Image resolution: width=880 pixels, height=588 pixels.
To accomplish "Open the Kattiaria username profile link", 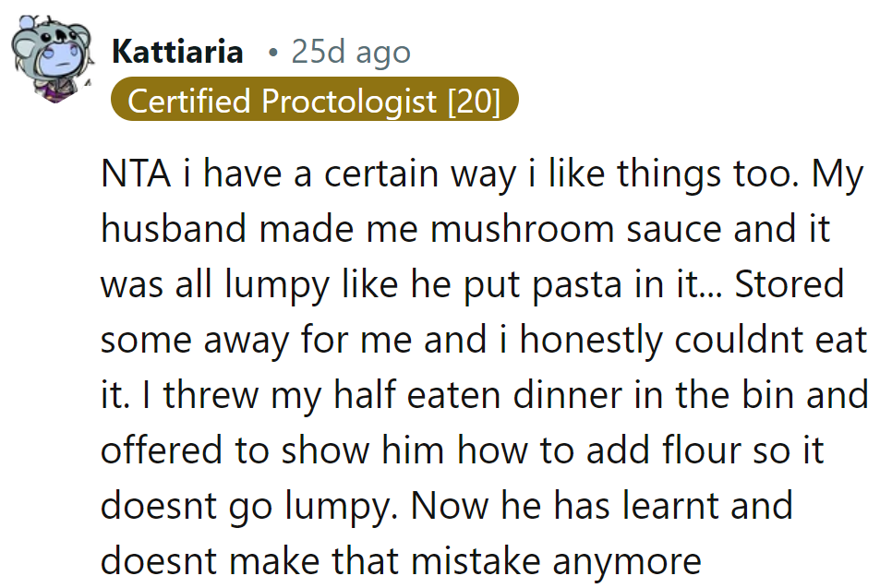I will pyautogui.click(x=177, y=52).
